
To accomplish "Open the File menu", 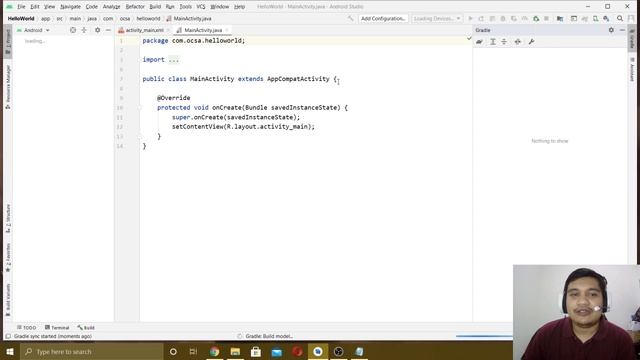I will point(21,7).
